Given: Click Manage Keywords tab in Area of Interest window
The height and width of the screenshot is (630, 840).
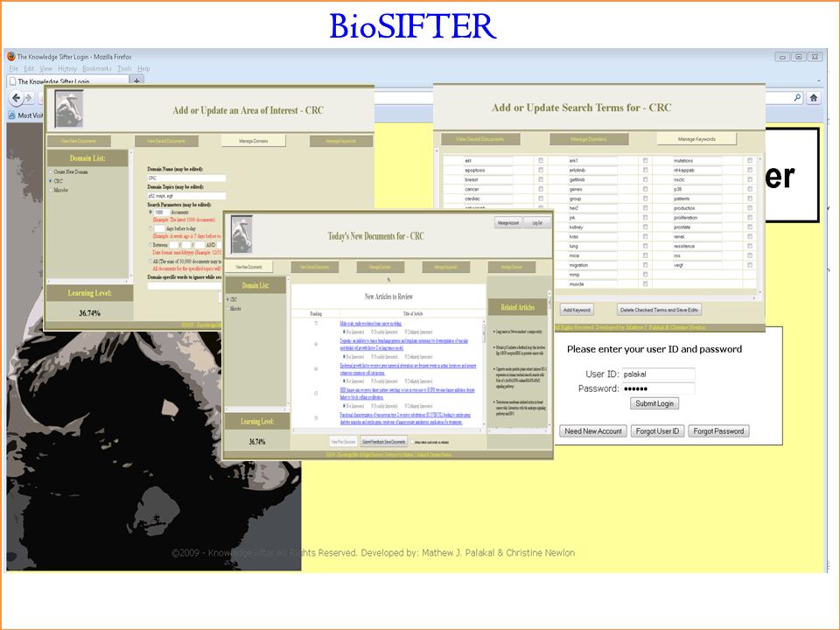Looking at the screenshot, I should pyautogui.click(x=340, y=141).
